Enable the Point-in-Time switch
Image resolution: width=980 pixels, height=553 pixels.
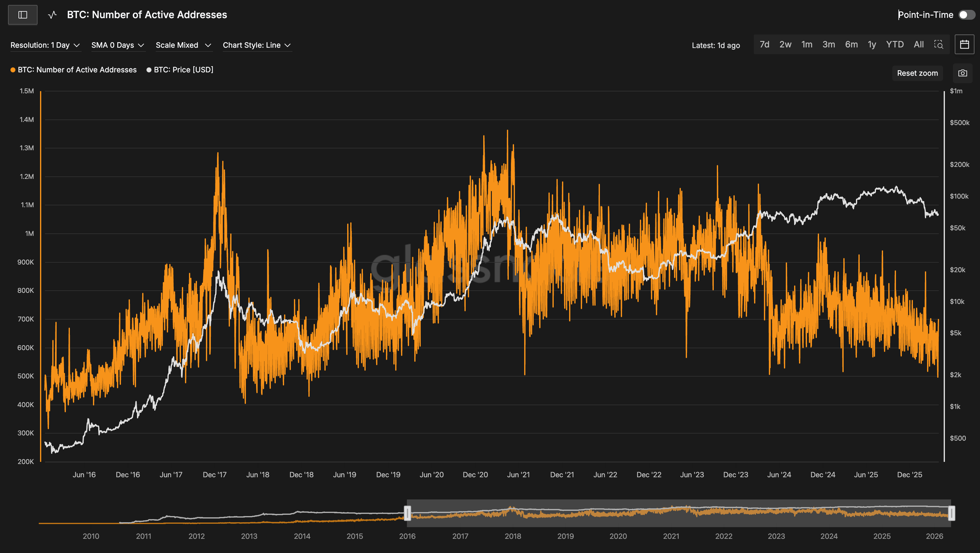(966, 15)
